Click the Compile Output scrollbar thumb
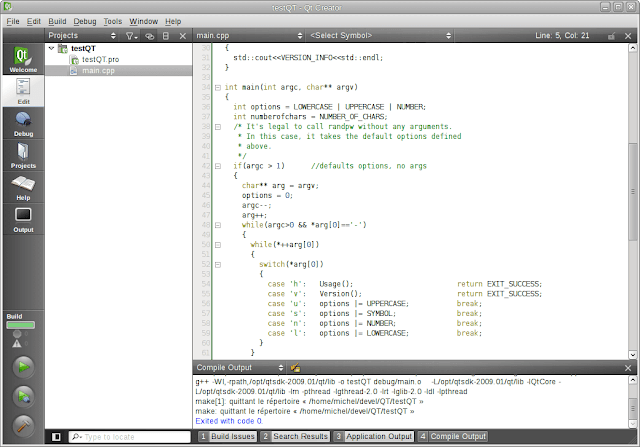The height and width of the screenshot is (447, 640). (633, 407)
